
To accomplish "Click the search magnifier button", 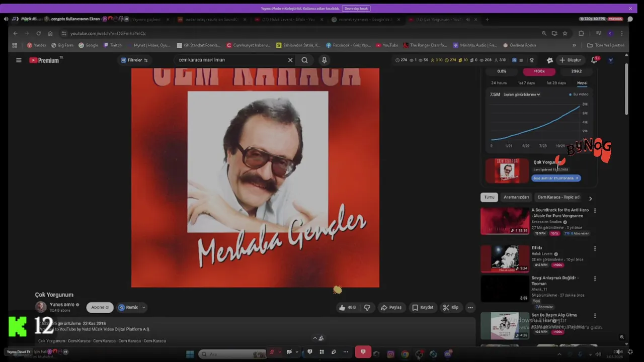I will click(304, 60).
